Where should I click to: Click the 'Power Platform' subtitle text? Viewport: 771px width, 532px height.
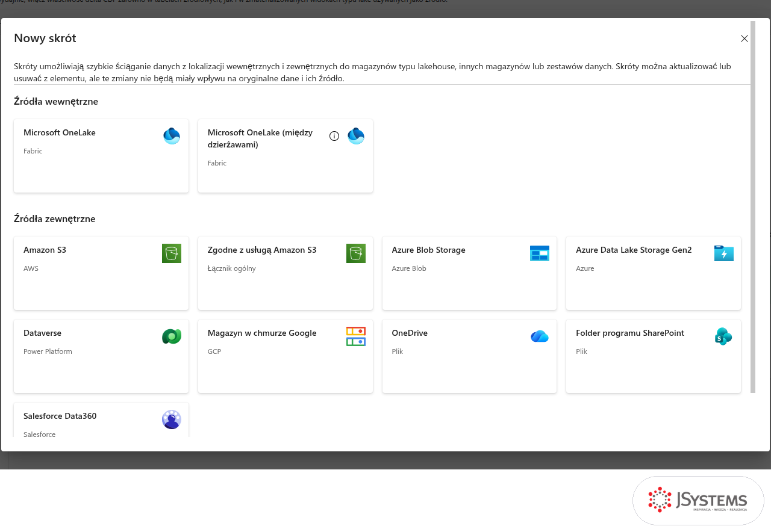[48, 351]
